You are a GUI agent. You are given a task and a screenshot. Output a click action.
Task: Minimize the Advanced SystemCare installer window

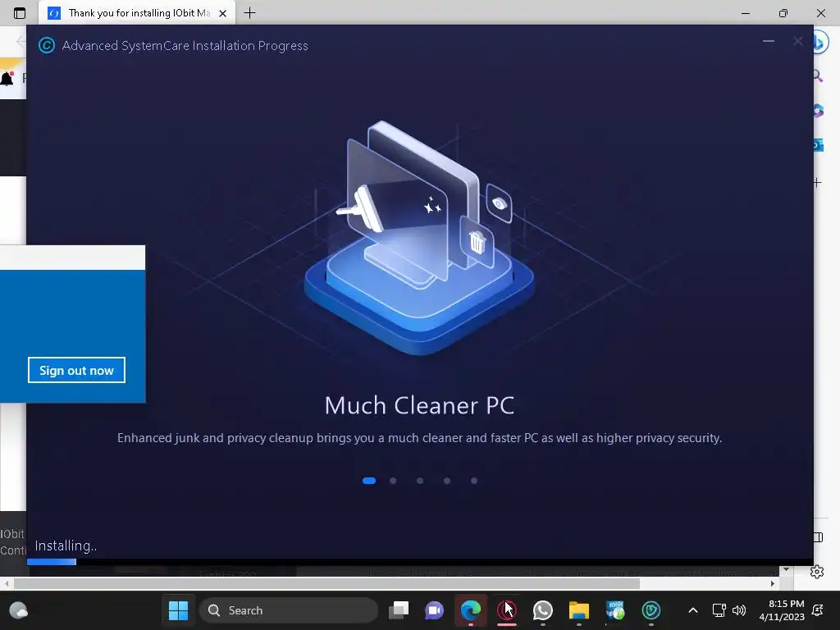point(768,41)
